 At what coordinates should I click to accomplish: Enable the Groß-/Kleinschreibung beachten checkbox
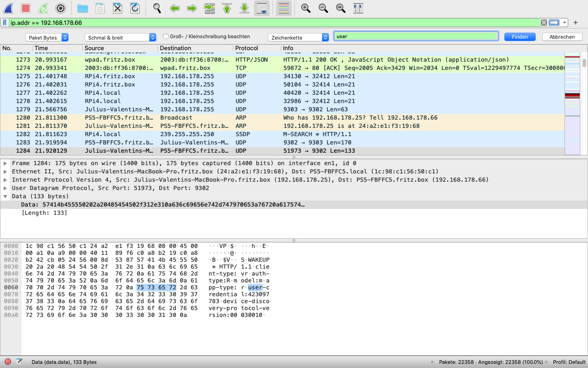(166, 37)
